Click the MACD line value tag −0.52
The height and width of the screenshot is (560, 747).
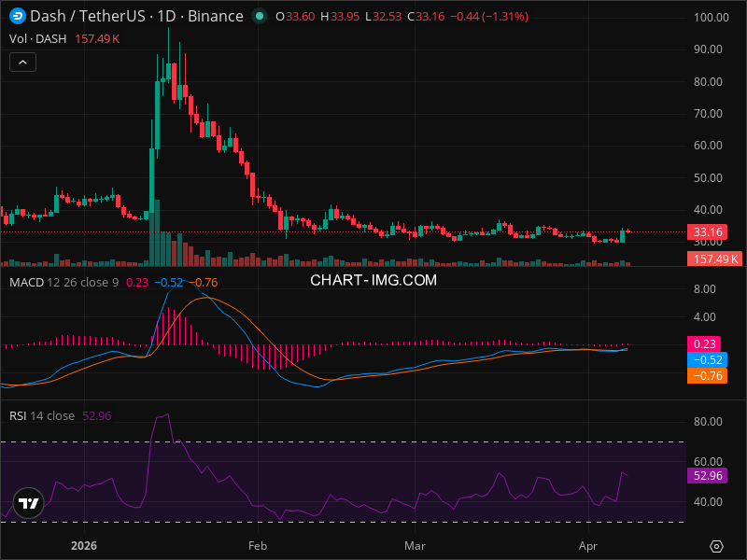[x=707, y=359]
